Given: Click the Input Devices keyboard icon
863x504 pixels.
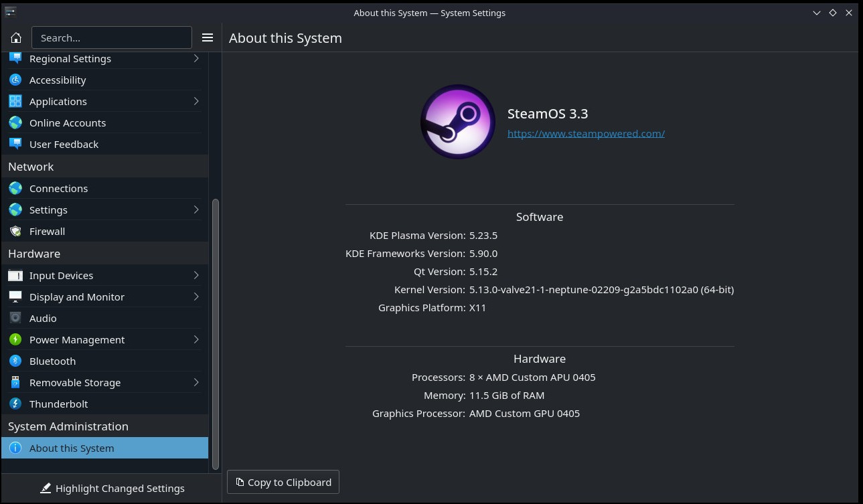Looking at the screenshot, I should pyautogui.click(x=15, y=275).
